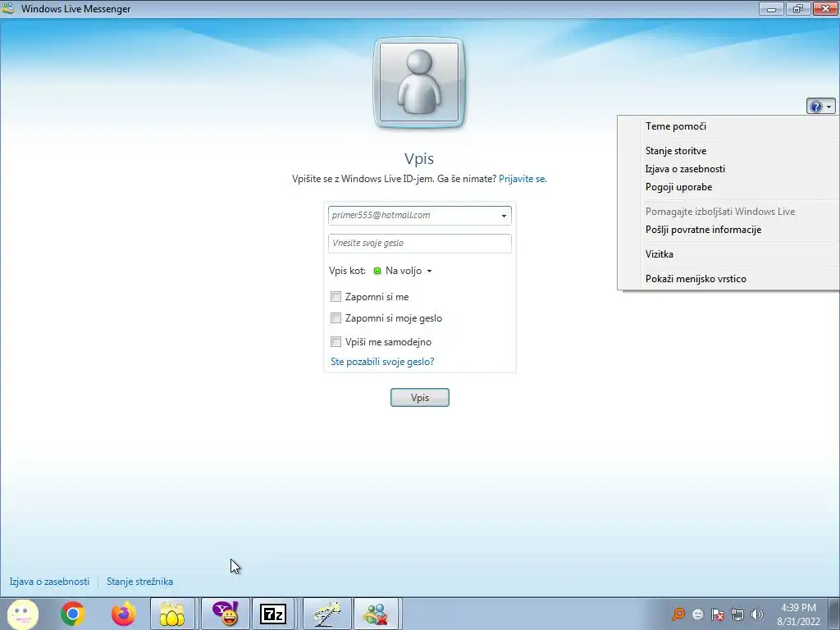Click the default user avatar picture
Screen dimensions: 840x630
tap(419, 83)
